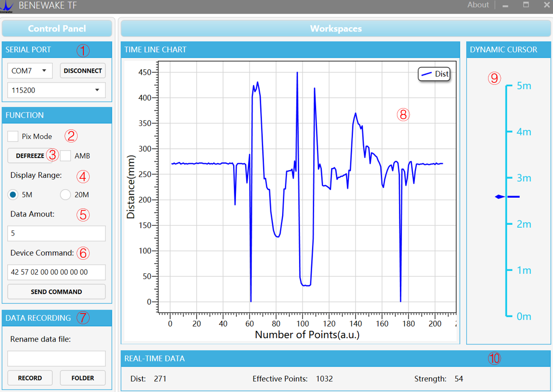
Task: Close the Benewake TF window
Action: click(x=546, y=5)
